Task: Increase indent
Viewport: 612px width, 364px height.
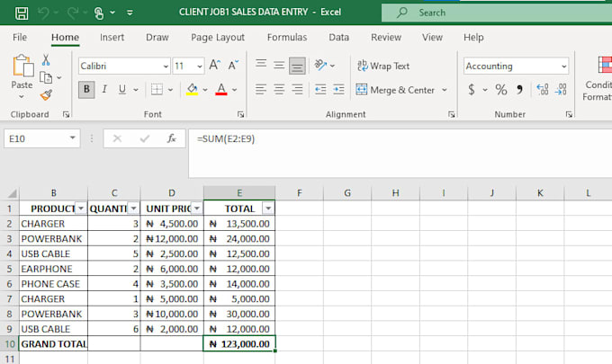Action: (x=338, y=90)
